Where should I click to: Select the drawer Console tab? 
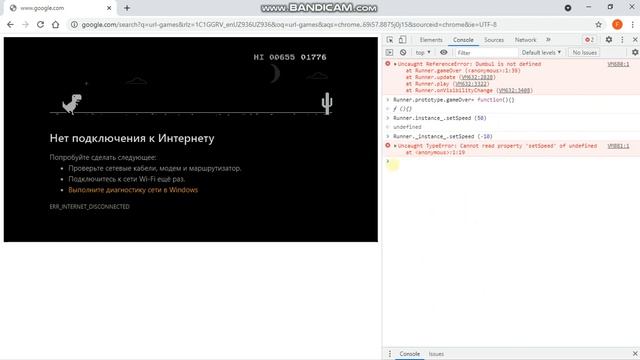point(409,354)
